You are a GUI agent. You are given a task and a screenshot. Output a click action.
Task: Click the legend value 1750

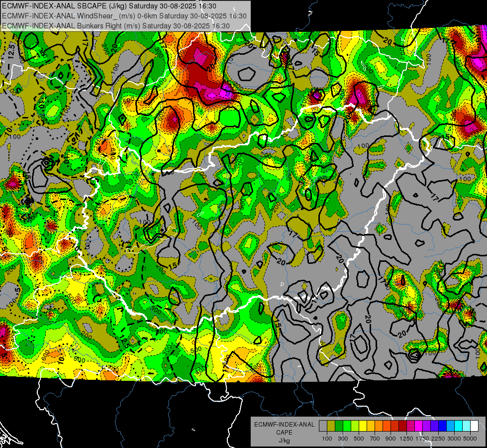(x=422, y=439)
